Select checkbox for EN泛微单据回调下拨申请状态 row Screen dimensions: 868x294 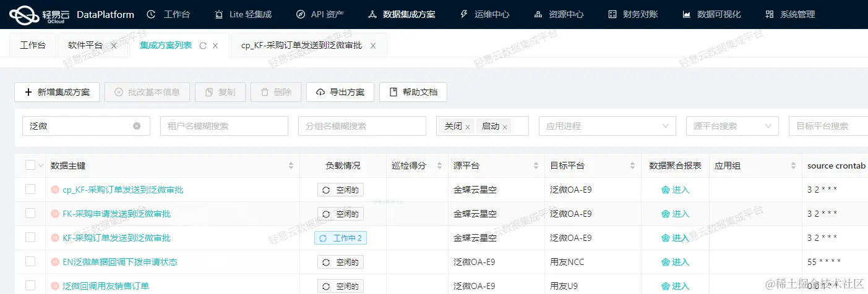pos(30,261)
